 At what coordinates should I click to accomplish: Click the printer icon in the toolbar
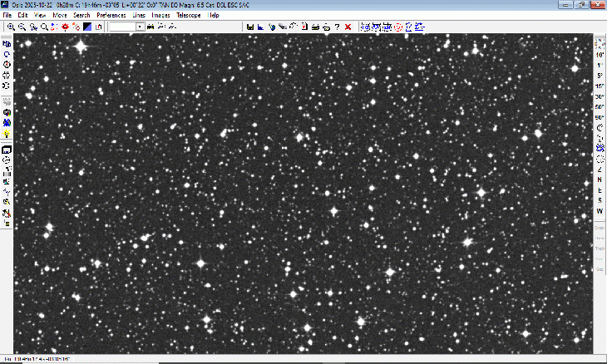pyautogui.click(x=316, y=27)
